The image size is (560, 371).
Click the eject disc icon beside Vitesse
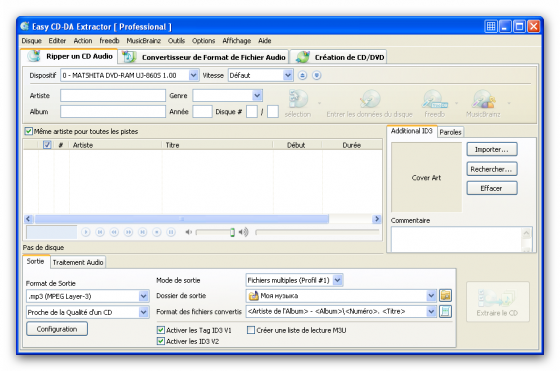click(302, 75)
